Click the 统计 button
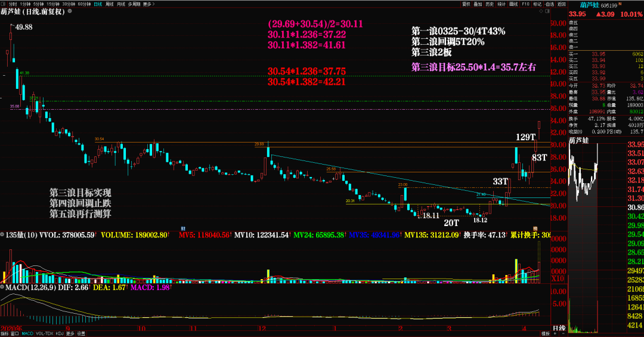The width and height of the screenshot is (644, 337). pos(501,4)
